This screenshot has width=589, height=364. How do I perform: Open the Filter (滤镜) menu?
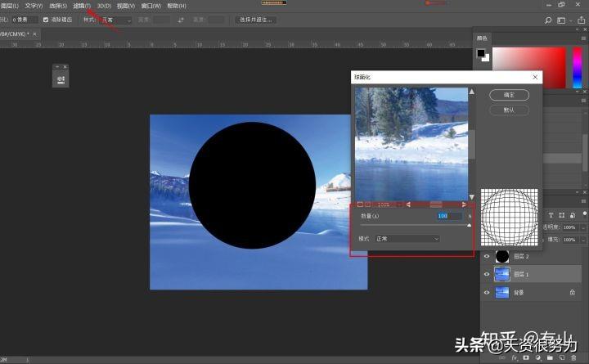pos(82,6)
